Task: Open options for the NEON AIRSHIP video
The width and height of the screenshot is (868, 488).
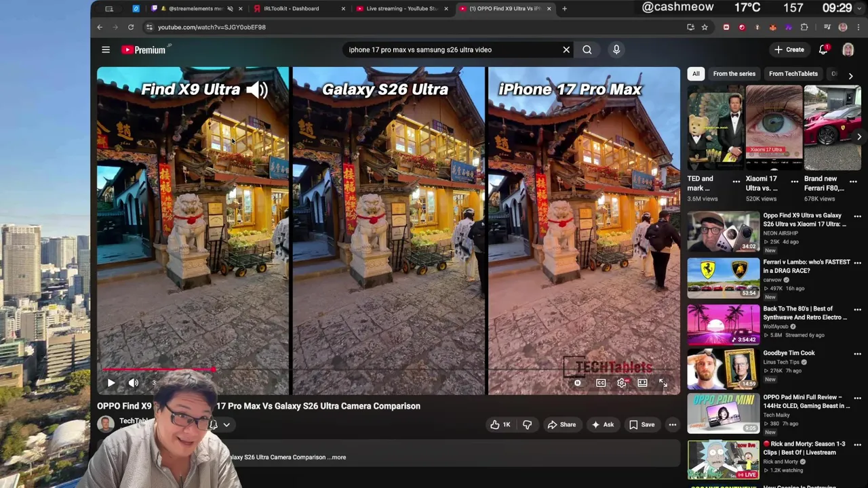Action: [x=857, y=217]
